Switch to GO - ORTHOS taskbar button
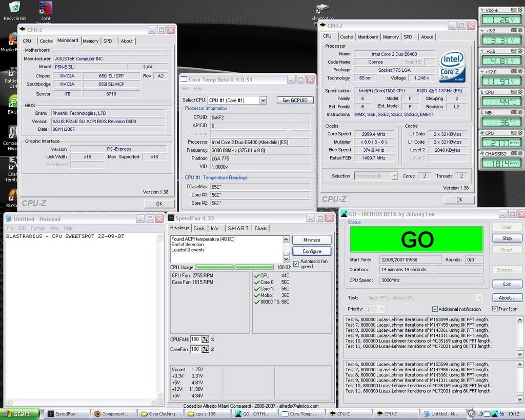 pos(255,414)
